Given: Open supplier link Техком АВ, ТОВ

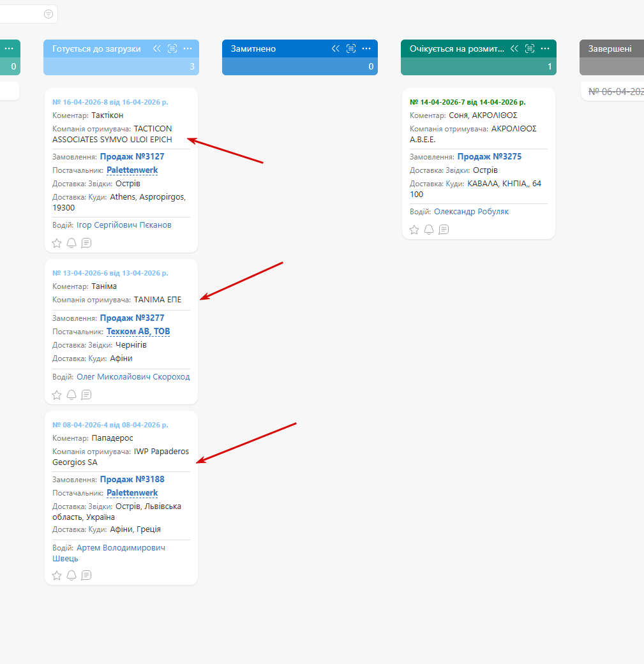Looking at the screenshot, I should (x=138, y=332).
